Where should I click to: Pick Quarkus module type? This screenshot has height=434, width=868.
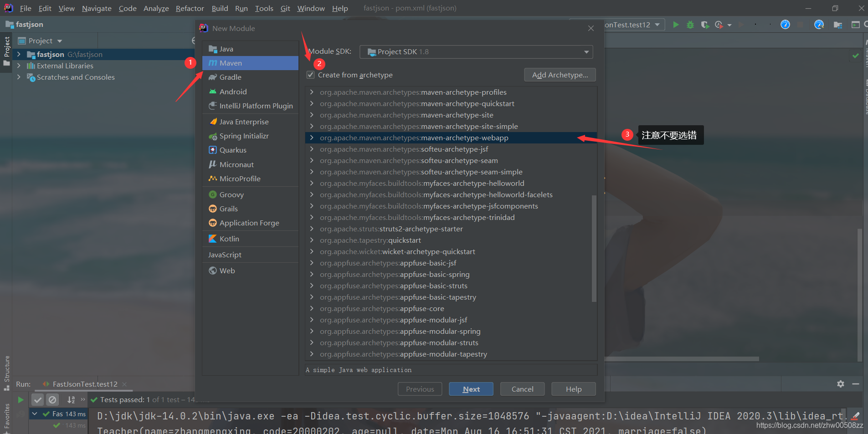point(250,150)
